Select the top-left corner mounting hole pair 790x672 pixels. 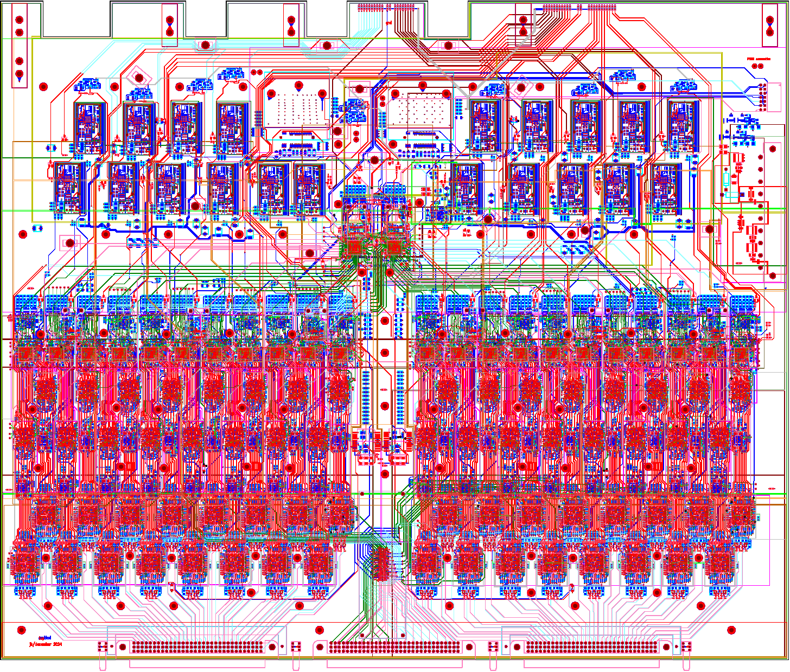(x=20, y=26)
